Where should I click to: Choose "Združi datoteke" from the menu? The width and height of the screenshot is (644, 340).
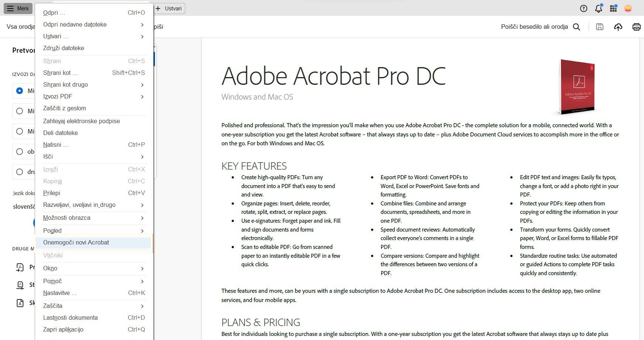pos(63,48)
